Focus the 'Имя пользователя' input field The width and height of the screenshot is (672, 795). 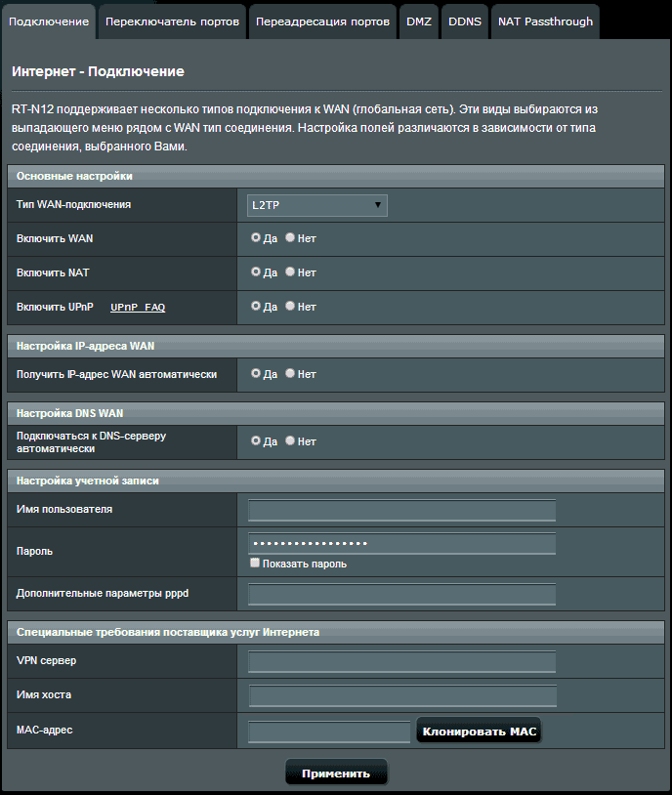401,510
